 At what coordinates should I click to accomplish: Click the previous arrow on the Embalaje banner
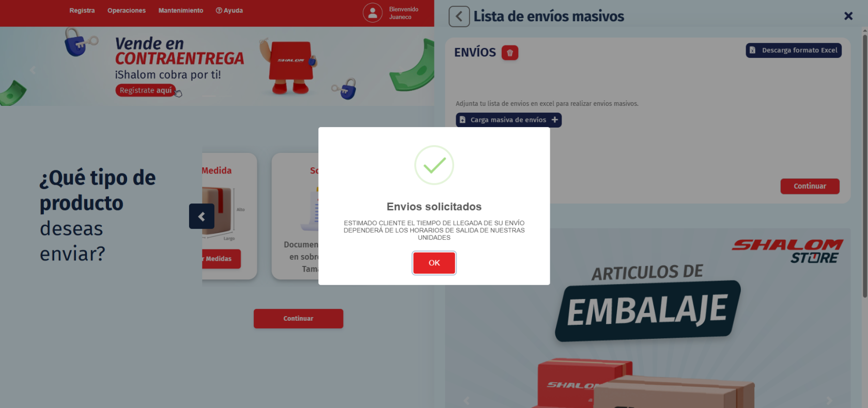point(467,401)
